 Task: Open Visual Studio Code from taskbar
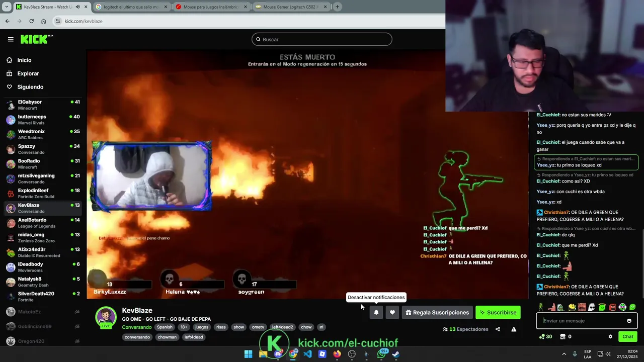pos(307,354)
